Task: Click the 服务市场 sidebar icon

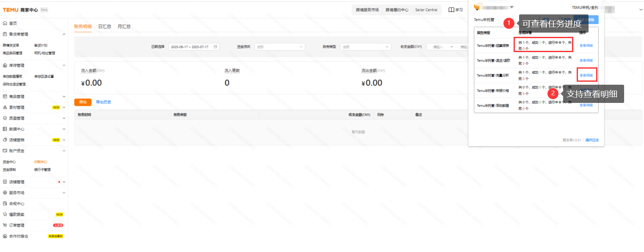Action: pyautogui.click(x=5, y=192)
